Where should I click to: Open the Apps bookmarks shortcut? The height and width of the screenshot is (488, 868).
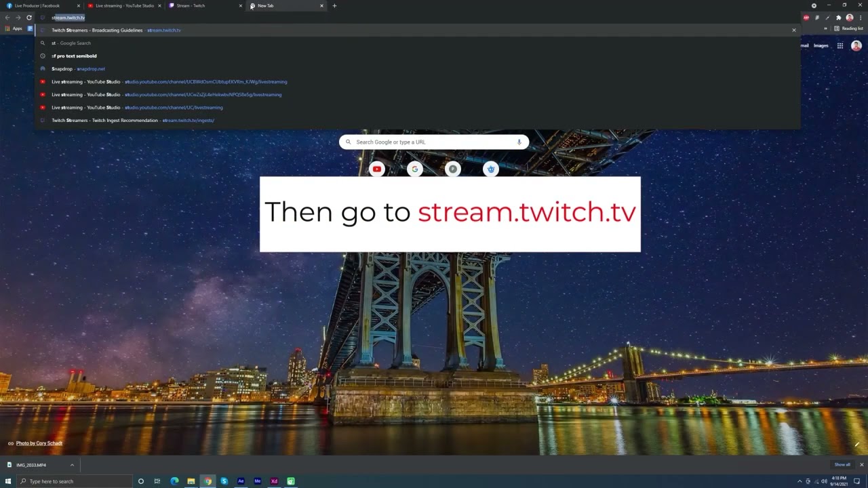click(x=14, y=28)
